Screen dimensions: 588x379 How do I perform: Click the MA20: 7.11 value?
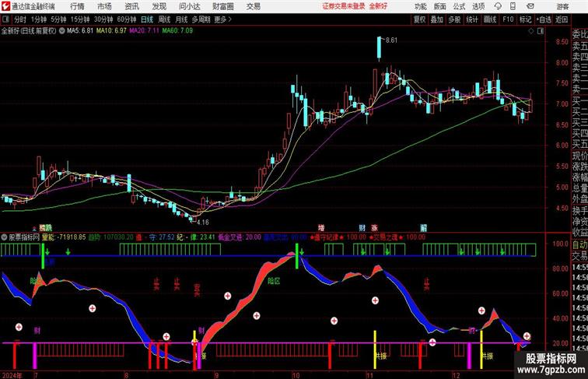pos(145,31)
